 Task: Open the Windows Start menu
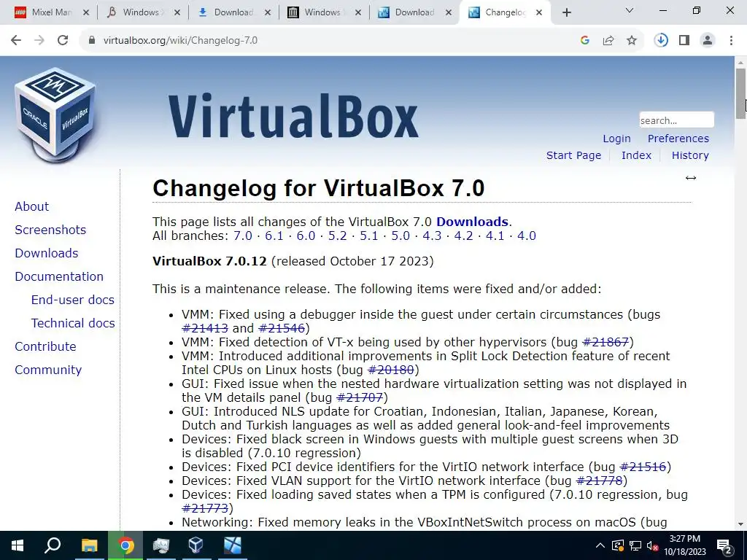[18, 545]
